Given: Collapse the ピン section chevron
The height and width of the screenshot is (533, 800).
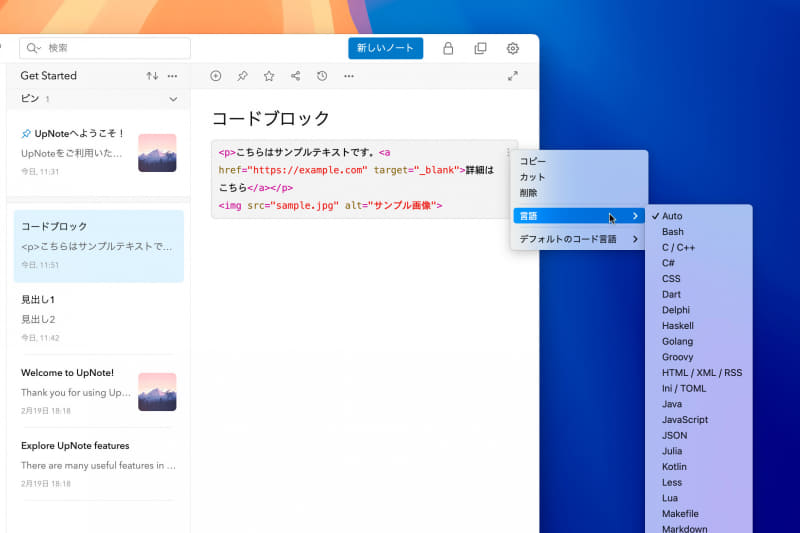Looking at the screenshot, I should [x=173, y=99].
